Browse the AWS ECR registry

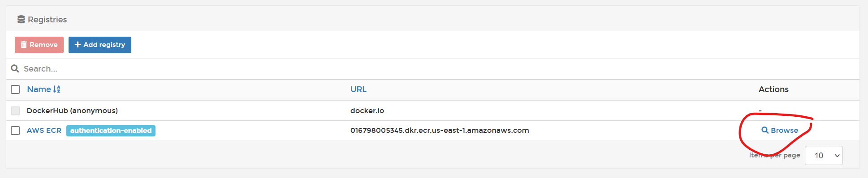point(780,130)
